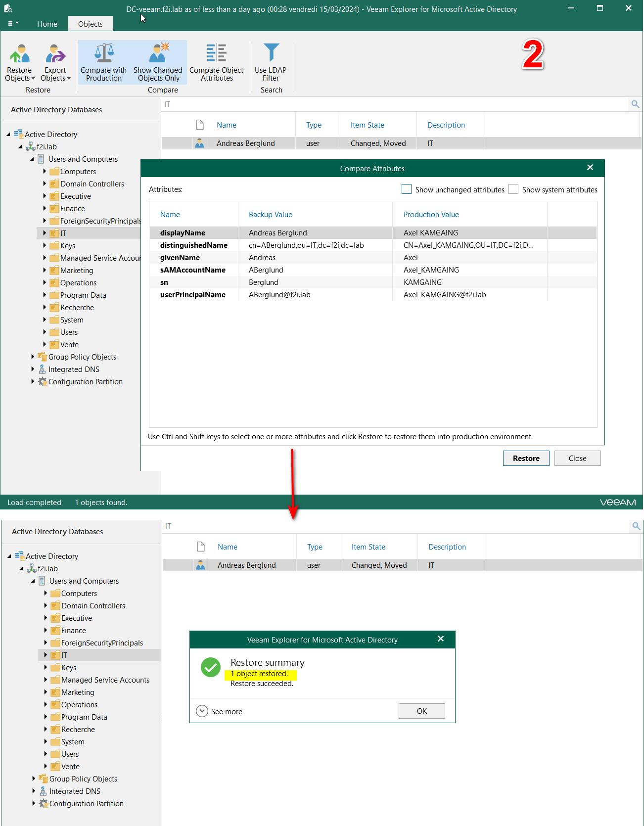The image size is (644, 826).
Task: Sort by Item State column in the top list
Action: tap(368, 125)
